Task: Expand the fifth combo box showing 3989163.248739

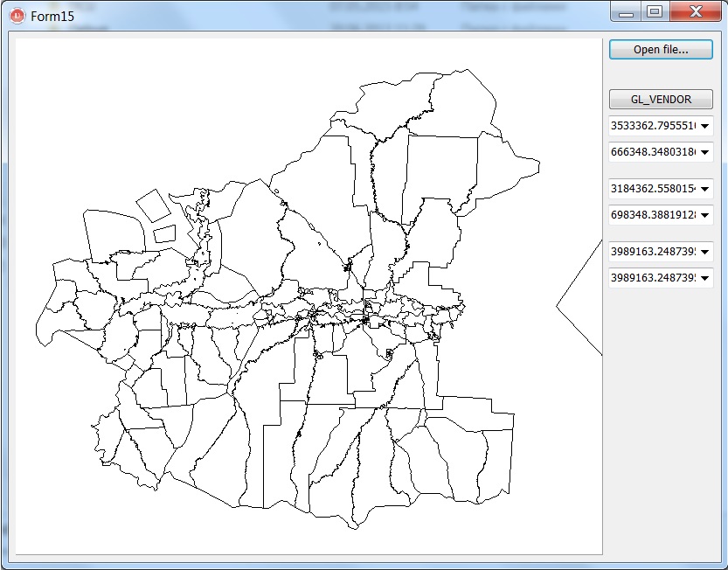Action: click(704, 253)
